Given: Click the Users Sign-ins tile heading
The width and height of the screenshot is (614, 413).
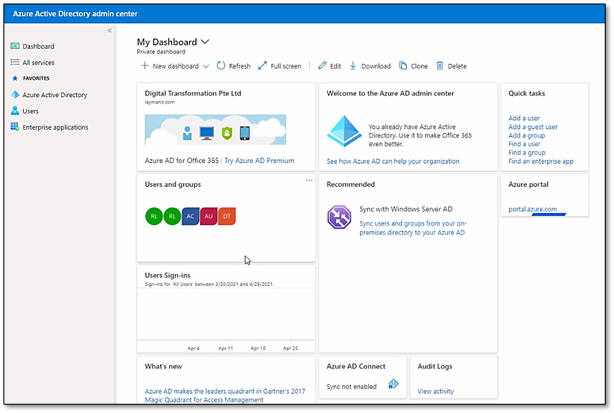Looking at the screenshot, I should [168, 275].
